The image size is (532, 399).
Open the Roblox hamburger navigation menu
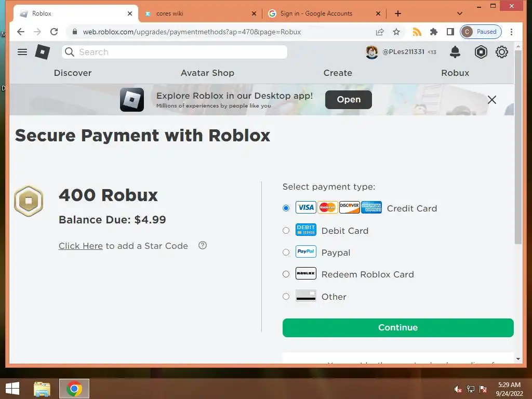[x=22, y=52]
